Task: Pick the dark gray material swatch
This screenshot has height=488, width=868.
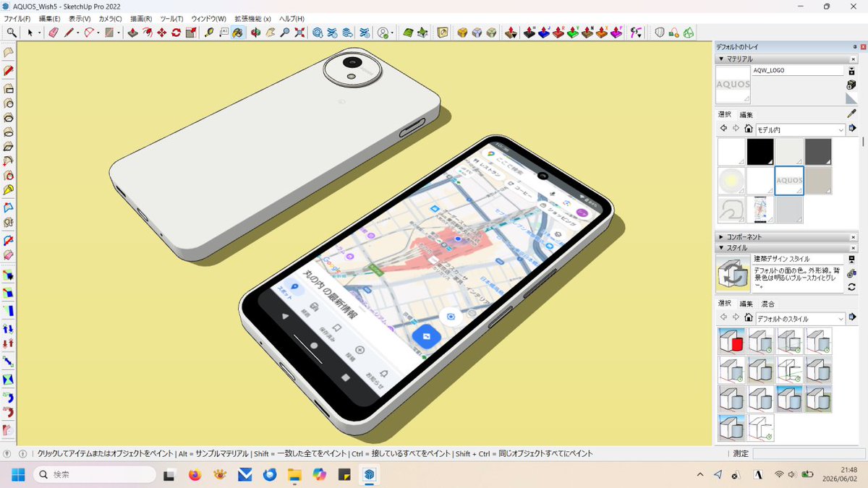Action: coord(818,152)
